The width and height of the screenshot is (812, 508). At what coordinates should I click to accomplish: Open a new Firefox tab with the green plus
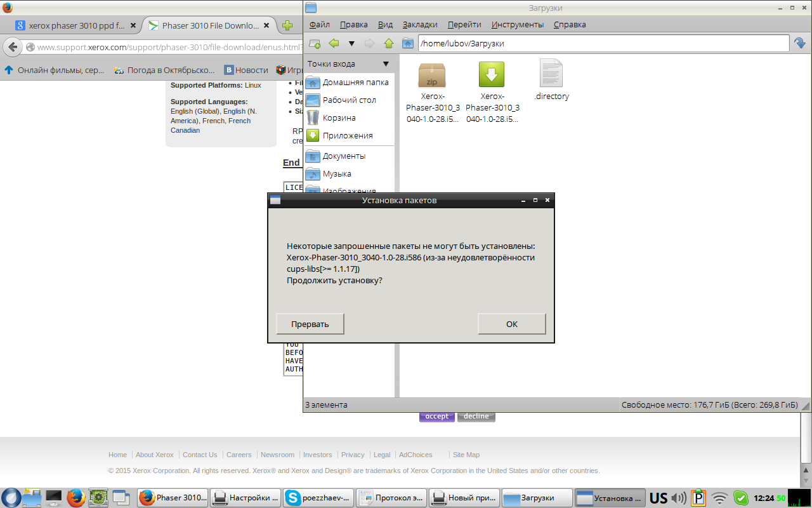pyautogui.click(x=287, y=26)
